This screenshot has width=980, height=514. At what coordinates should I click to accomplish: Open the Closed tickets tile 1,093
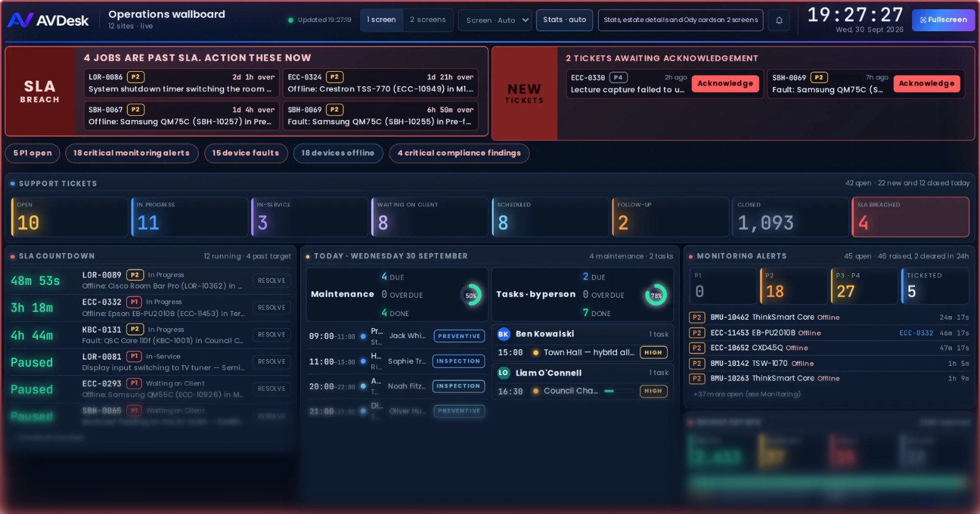pyautogui.click(x=790, y=217)
